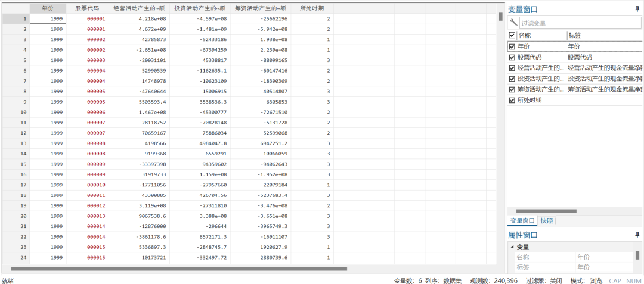This screenshot has width=644, height=284.
Task: Collapse the 变量 section in properties
Action: pos(512,247)
